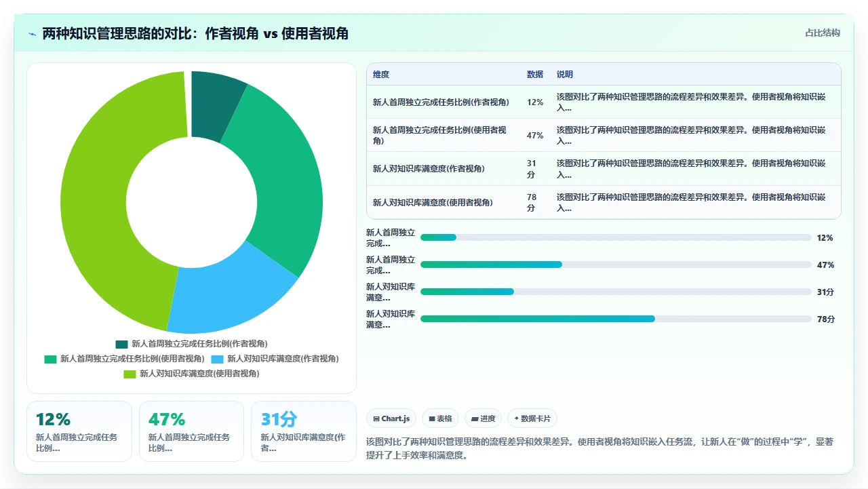Click the description paragraph at bottom
868x489 pixels.
(x=600, y=448)
